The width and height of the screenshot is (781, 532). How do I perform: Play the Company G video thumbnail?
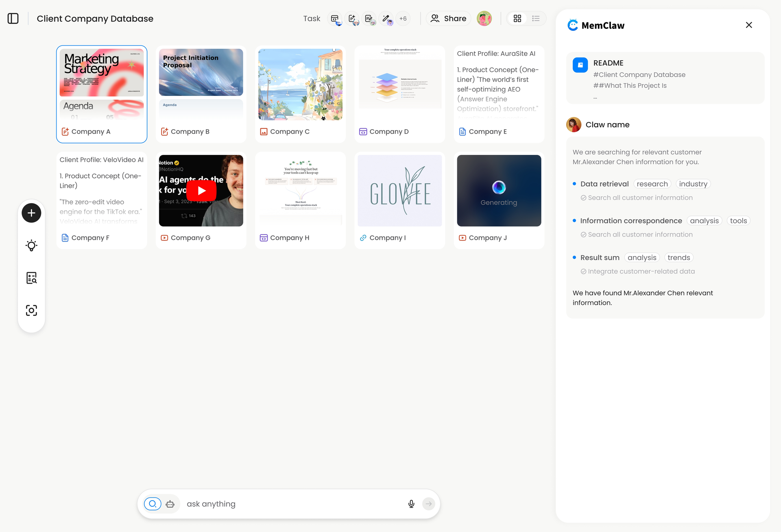point(201,190)
